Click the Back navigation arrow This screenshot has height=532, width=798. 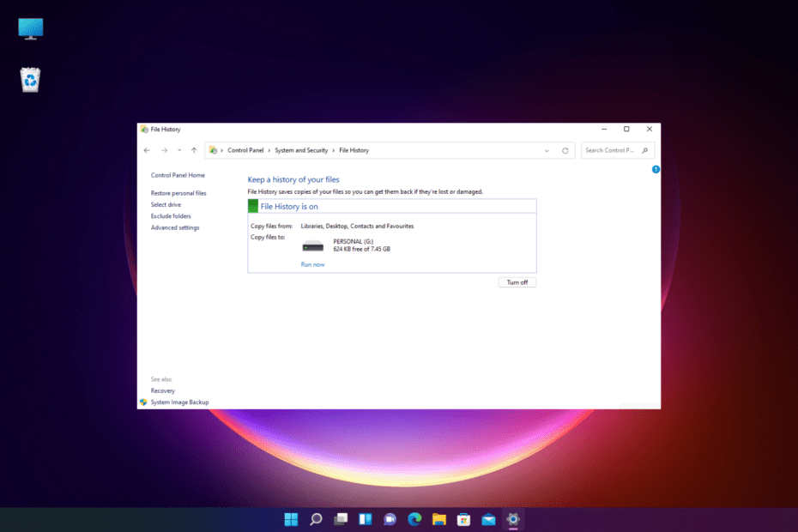pyautogui.click(x=147, y=150)
